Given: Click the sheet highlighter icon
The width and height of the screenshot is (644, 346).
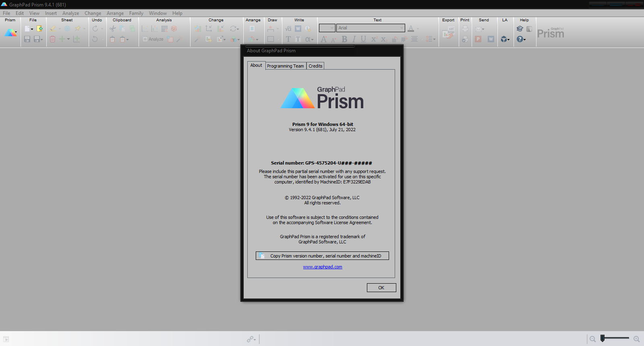Looking at the screenshot, I should (53, 29).
